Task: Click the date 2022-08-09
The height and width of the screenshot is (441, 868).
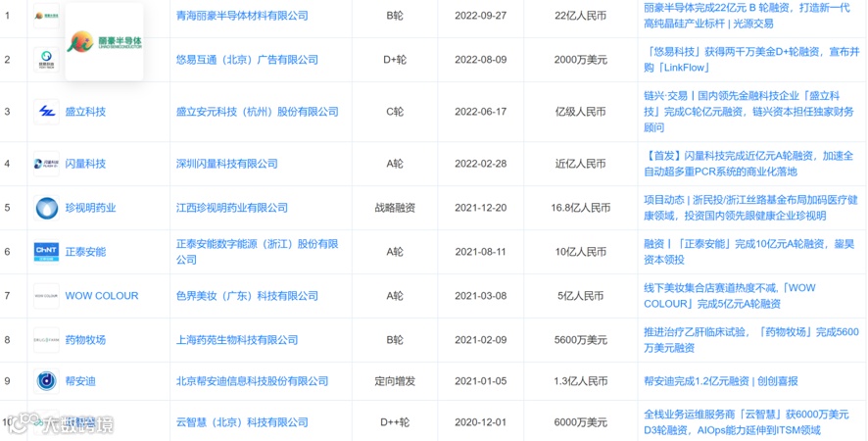Action: (480, 60)
